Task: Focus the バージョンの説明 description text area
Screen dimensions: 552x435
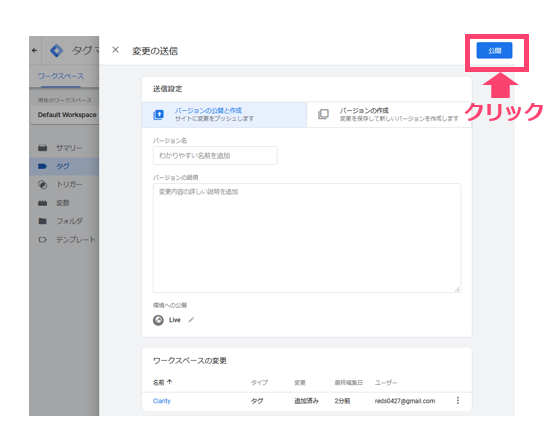Action: point(307,238)
